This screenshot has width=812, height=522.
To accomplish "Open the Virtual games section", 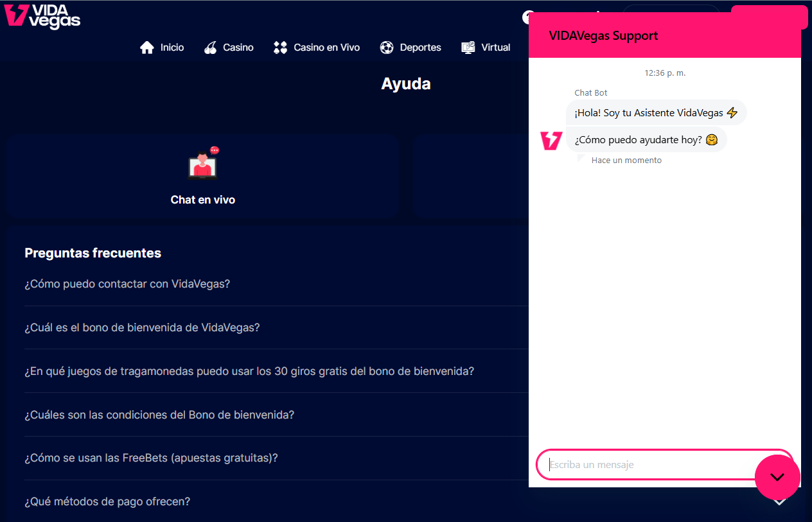I will tap(486, 48).
